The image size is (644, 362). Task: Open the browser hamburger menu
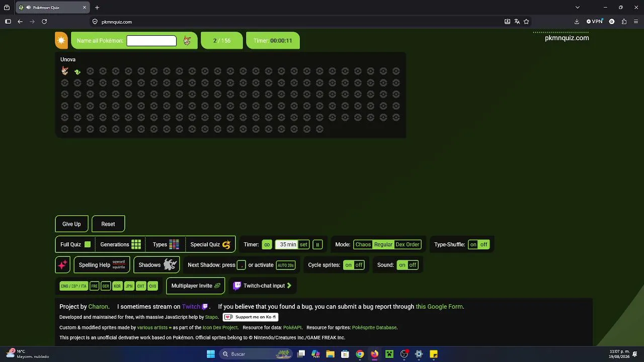[x=636, y=22]
